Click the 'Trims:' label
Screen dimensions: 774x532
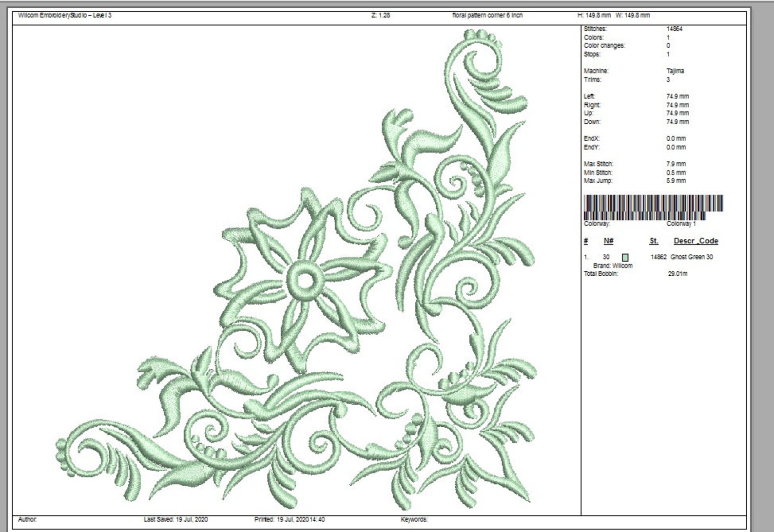[593, 79]
